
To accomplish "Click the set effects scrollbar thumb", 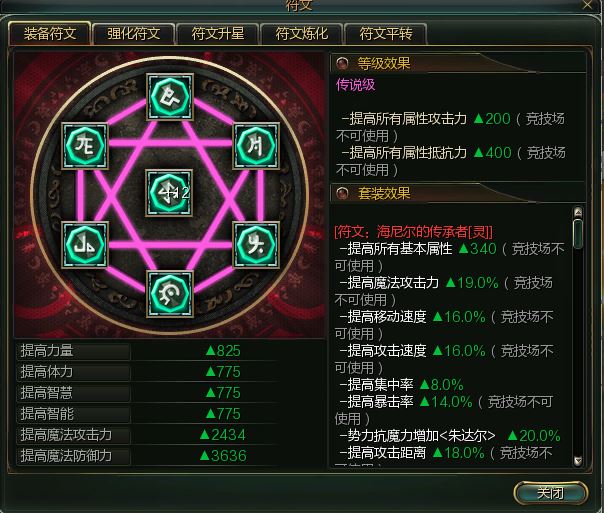I will 577,234.
